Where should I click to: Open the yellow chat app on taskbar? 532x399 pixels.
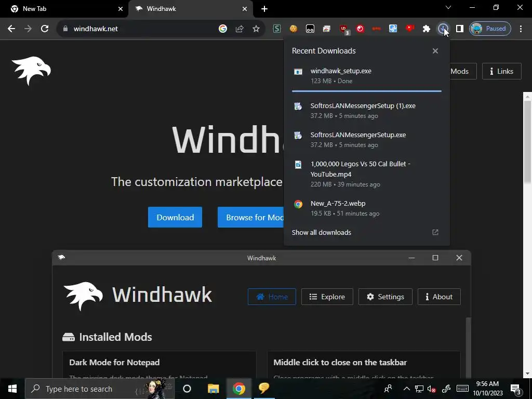[264, 388]
